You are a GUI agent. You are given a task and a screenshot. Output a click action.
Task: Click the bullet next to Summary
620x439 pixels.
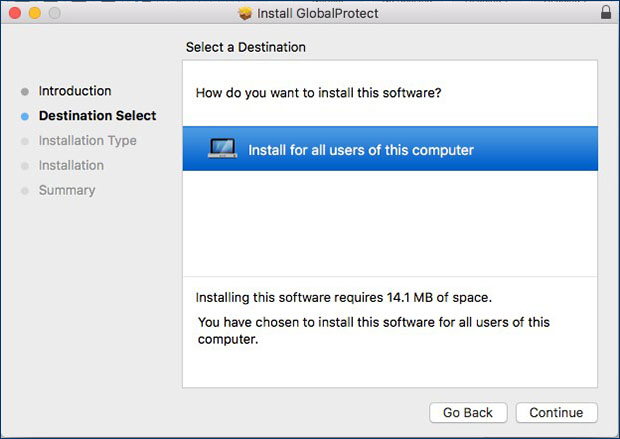25,191
